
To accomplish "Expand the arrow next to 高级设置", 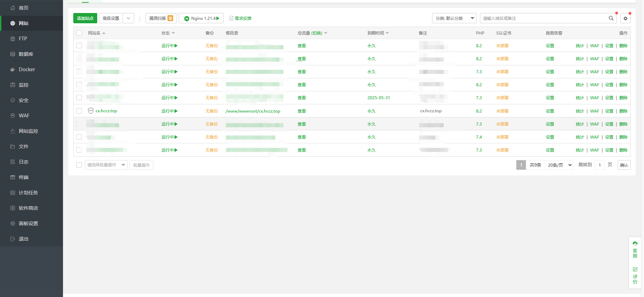I will pos(128,18).
